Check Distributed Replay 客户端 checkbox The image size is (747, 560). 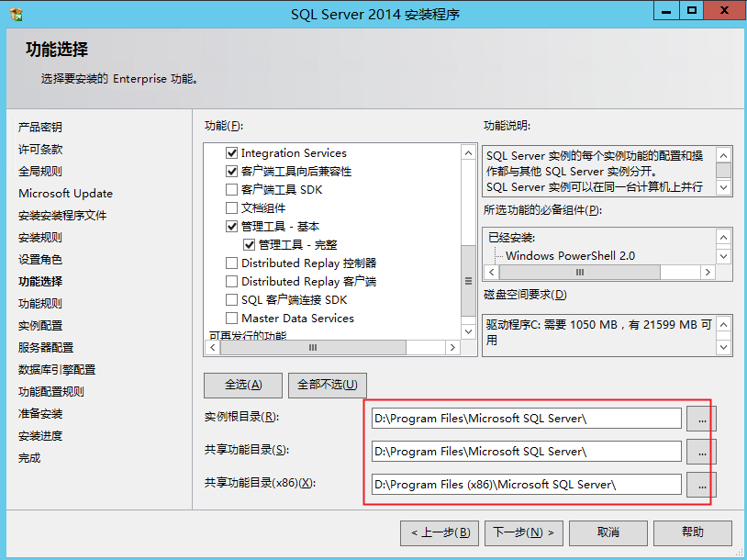[231, 282]
